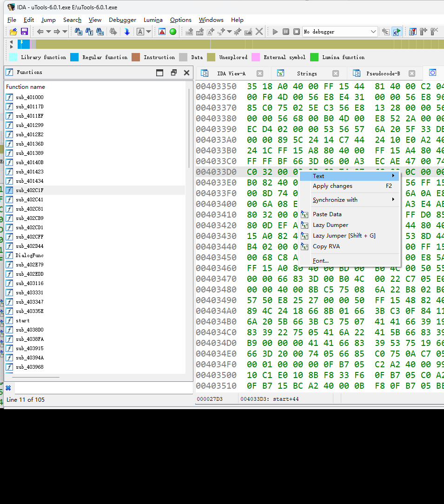Expand the Synchronize with submenu
444x504 pixels.
click(x=349, y=200)
